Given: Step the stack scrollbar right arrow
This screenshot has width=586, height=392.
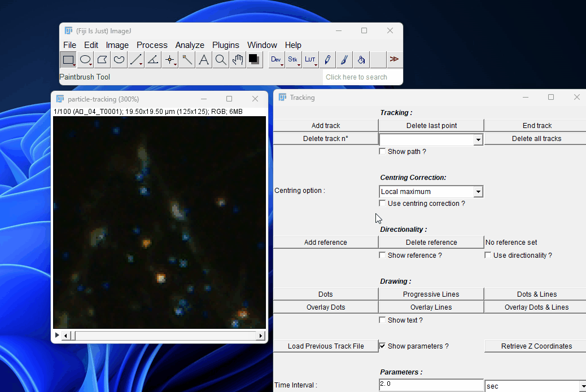Looking at the screenshot, I should [x=260, y=336].
